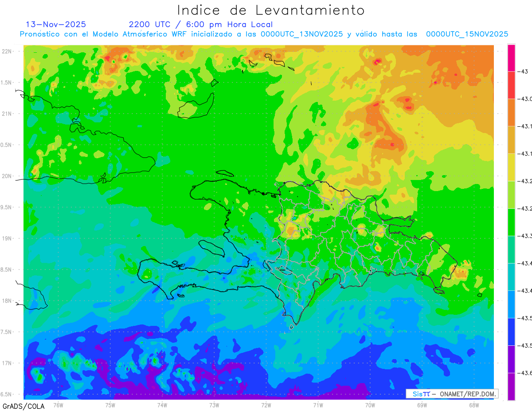The height and width of the screenshot is (411, 532).
Task: Click the legend value '-43.0'
Action: tap(525, 99)
